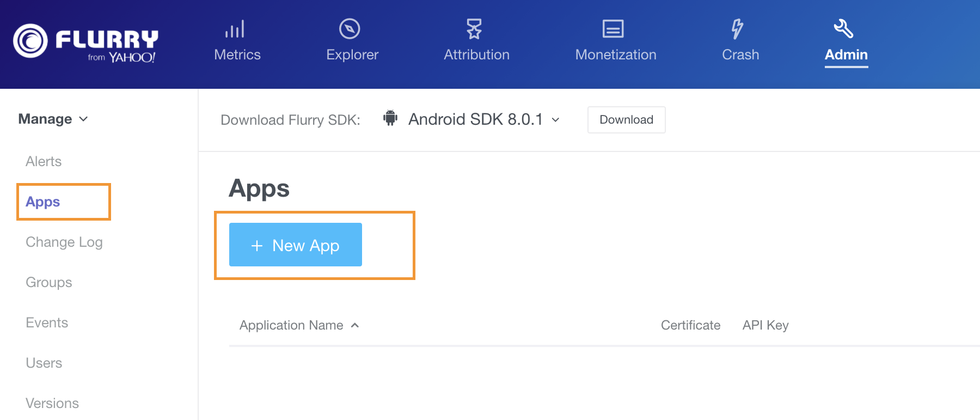
Task: Open the Metrics tab
Action: coord(237,54)
